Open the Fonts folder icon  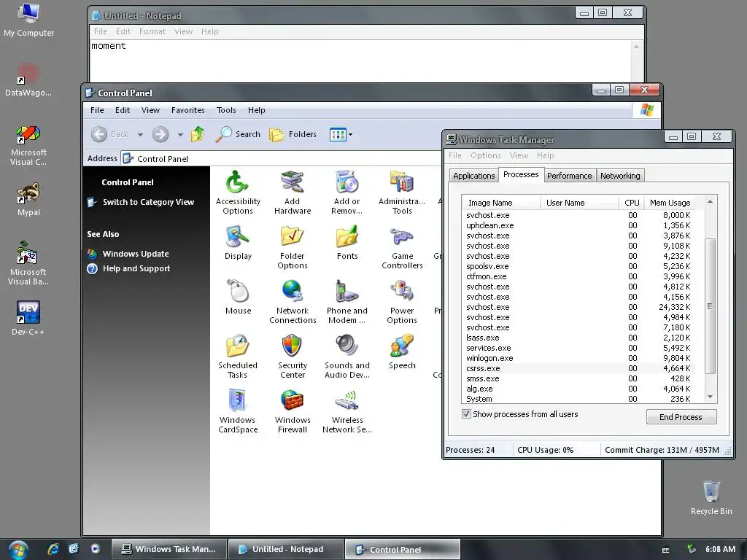point(347,243)
